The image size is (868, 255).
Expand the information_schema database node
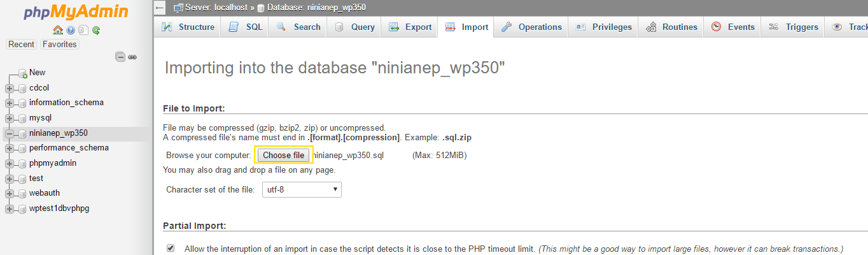coord(10,103)
